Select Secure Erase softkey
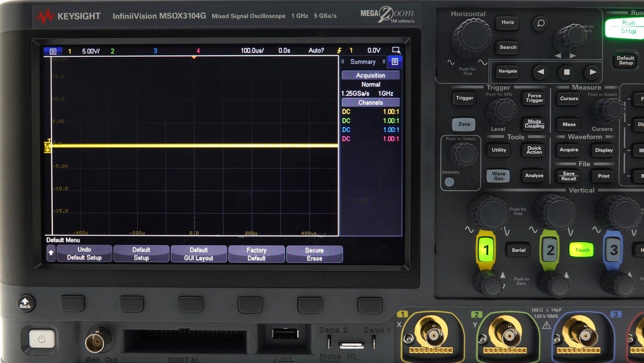This screenshot has height=363, width=644. click(314, 254)
